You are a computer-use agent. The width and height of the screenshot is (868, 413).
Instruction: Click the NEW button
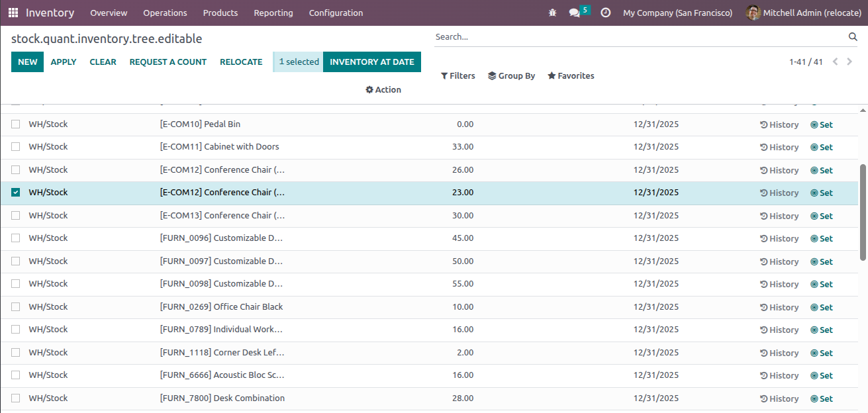point(27,62)
